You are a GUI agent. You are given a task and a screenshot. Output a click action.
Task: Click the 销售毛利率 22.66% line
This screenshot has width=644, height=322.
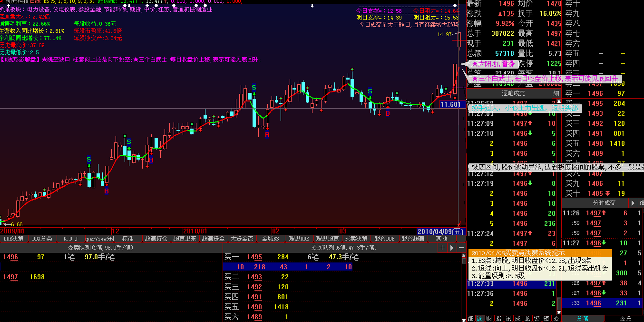[25, 23]
